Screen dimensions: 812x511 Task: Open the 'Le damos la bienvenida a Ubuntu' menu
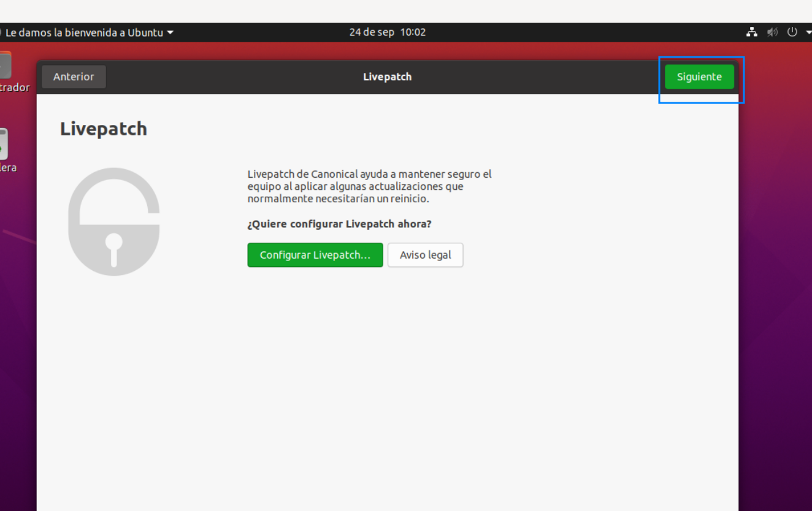tap(88, 32)
